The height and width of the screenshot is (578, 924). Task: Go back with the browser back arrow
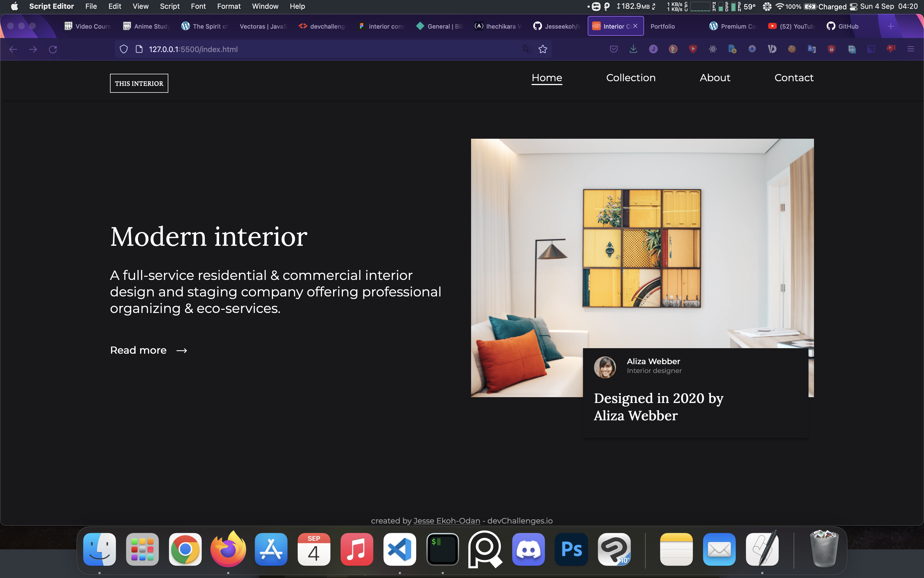pos(13,49)
